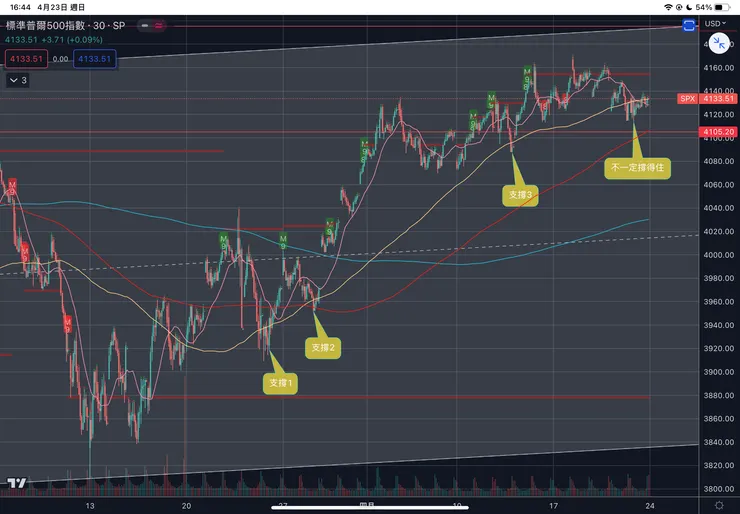This screenshot has height=514, width=740.
Task: Click the SPX price label on axis
Action: click(687, 99)
